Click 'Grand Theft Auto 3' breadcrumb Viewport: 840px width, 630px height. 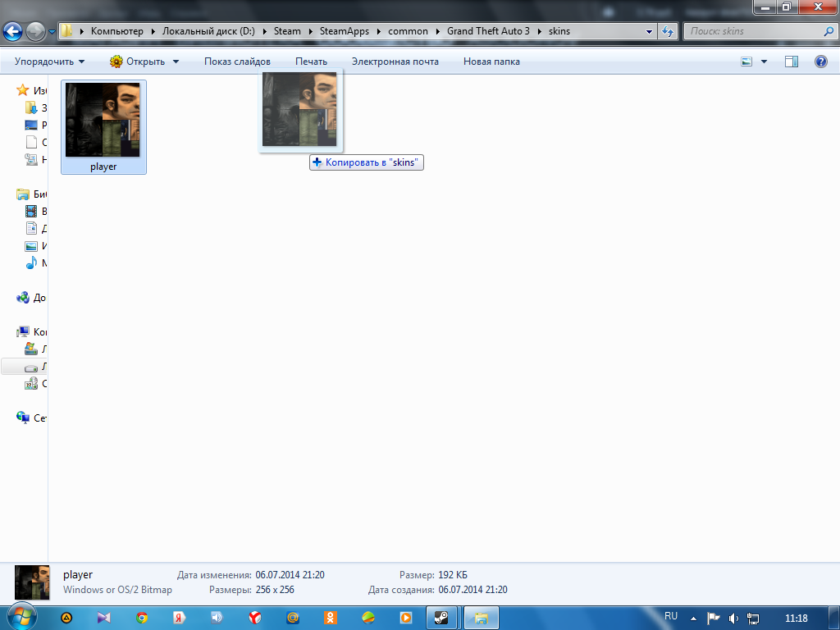(x=488, y=31)
